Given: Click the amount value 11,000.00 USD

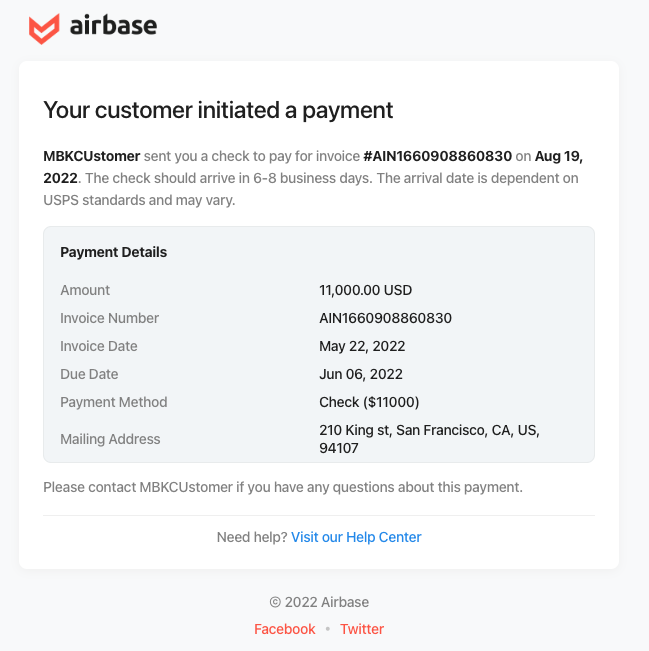Looking at the screenshot, I should coord(365,290).
